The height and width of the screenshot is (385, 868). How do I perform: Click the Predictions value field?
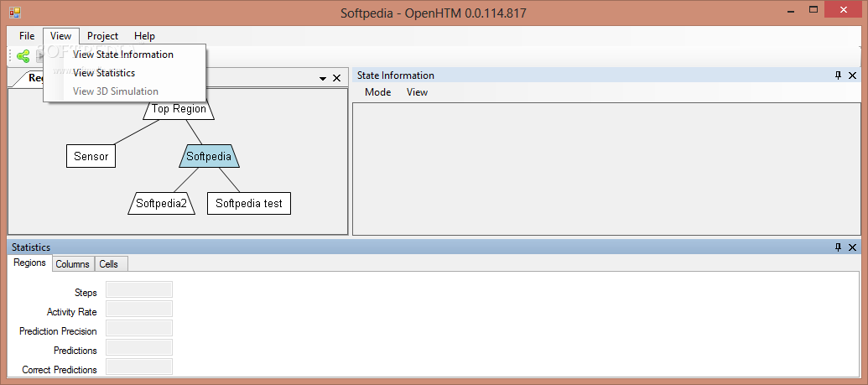[x=139, y=347]
